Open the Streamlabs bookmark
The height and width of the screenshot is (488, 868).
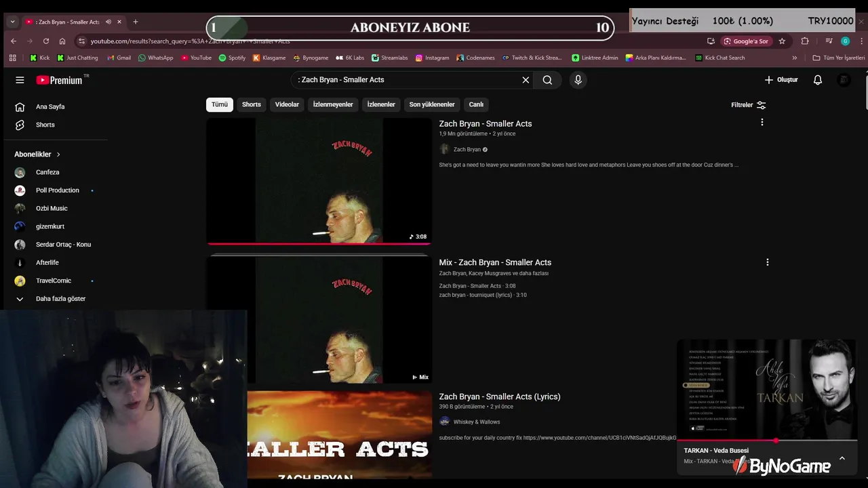pos(389,58)
